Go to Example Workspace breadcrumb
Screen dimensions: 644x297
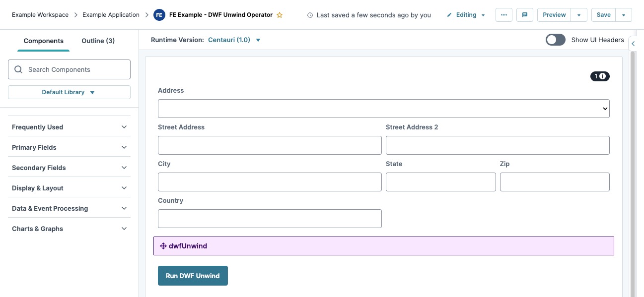(40, 15)
